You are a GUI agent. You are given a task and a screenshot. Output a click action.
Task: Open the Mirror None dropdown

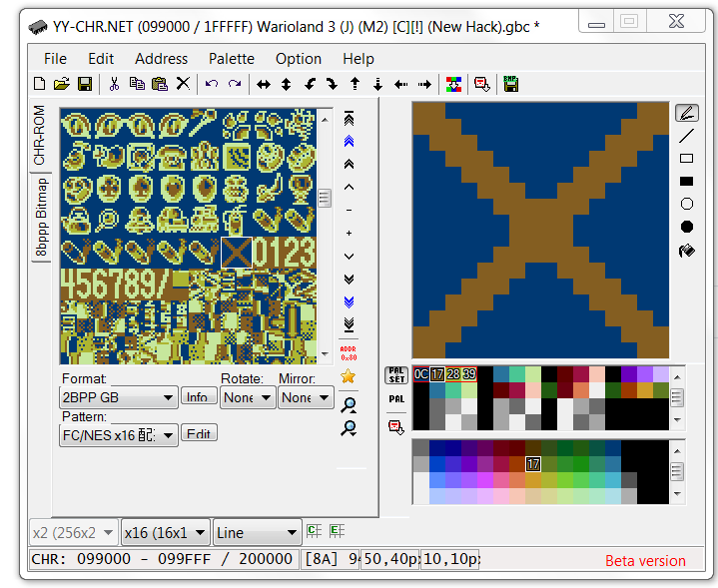click(x=306, y=397)
